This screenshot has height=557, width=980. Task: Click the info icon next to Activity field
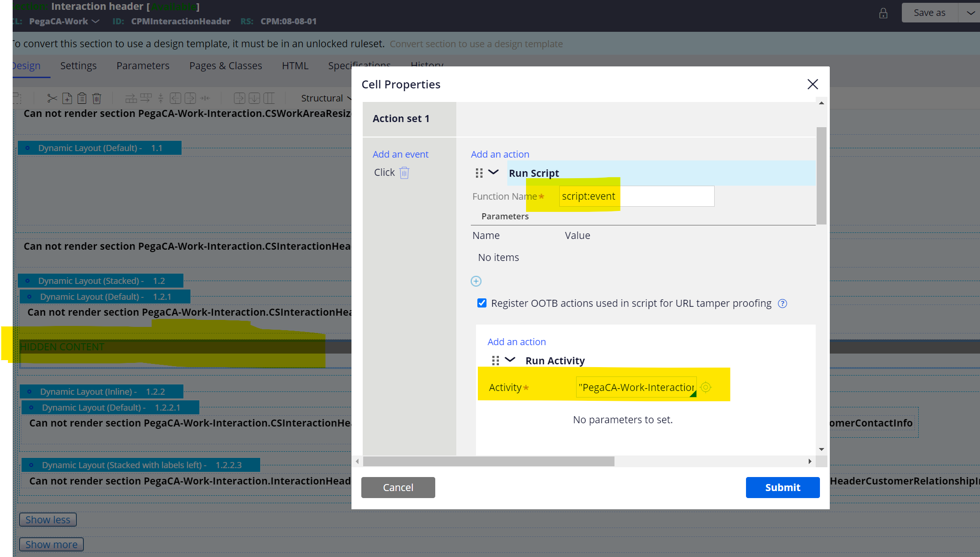point(707,388)
